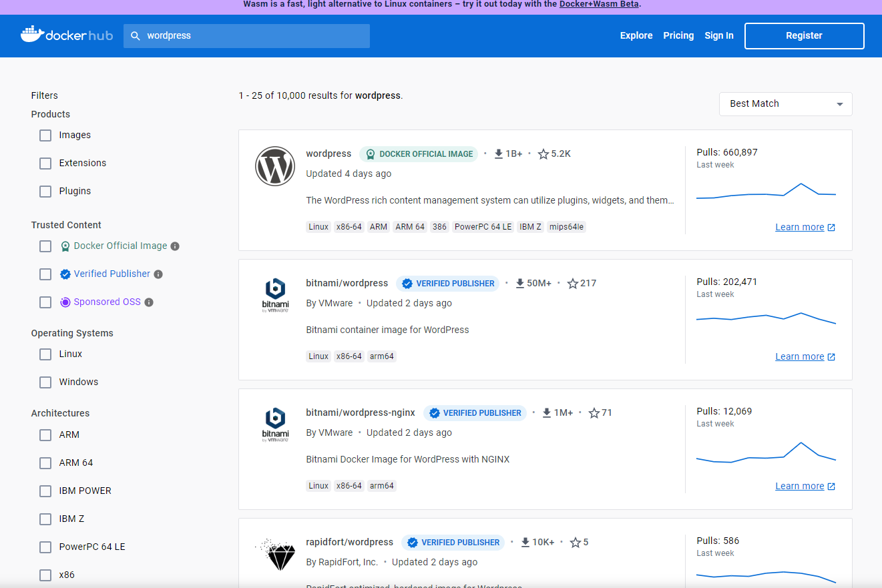Viewport: 882px width, 588px height.
Task: Click the Sponsored OSS info icon
Action: 149,302
